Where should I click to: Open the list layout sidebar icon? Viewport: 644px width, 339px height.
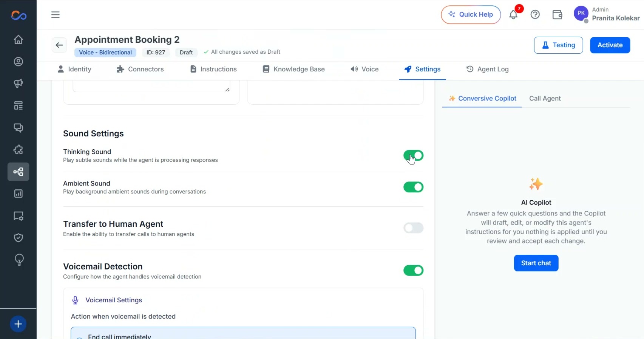(x=18, y=105)
